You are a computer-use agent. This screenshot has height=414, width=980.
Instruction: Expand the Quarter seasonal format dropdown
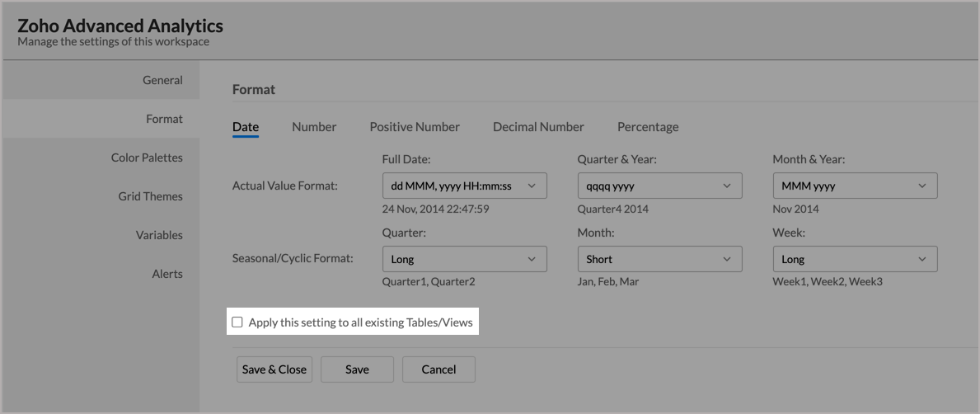[x=464, y=259]
